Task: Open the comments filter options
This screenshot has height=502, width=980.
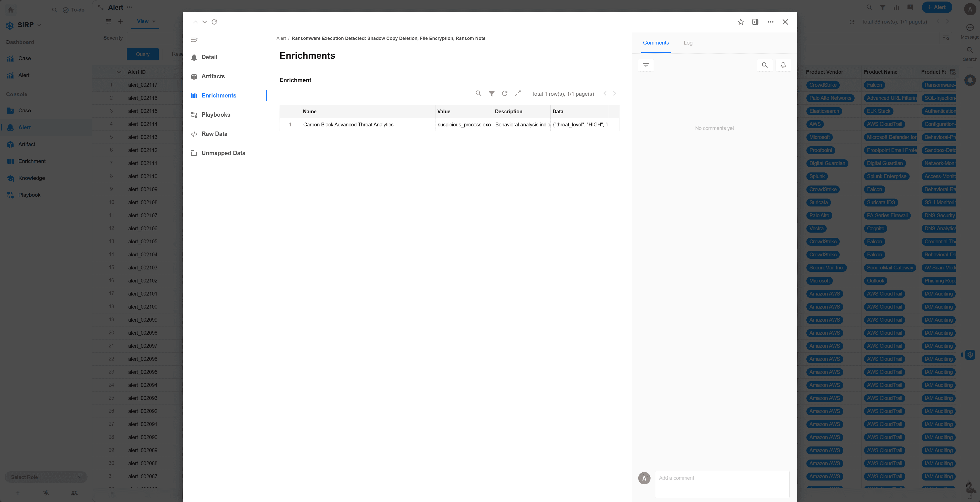Action: pos(646,66)
